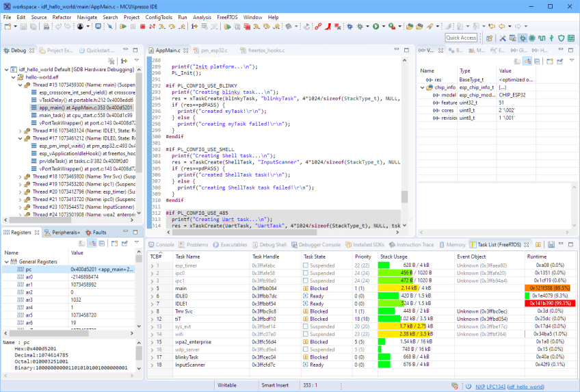Toggle the Debug perspective button
580x392 pixels.
(523, 38)
